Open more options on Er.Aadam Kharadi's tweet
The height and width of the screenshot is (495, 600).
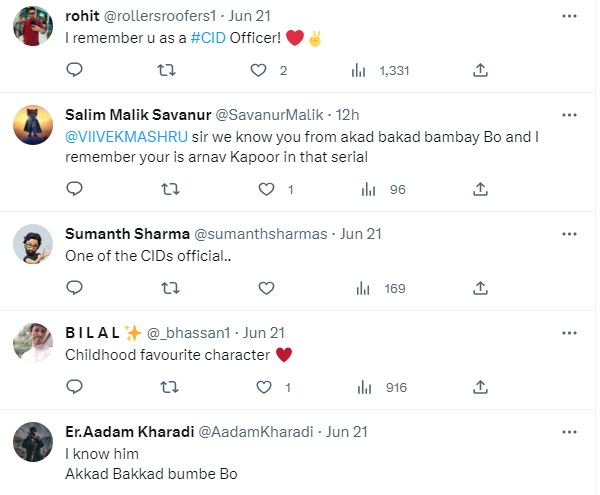pos(569,431)
